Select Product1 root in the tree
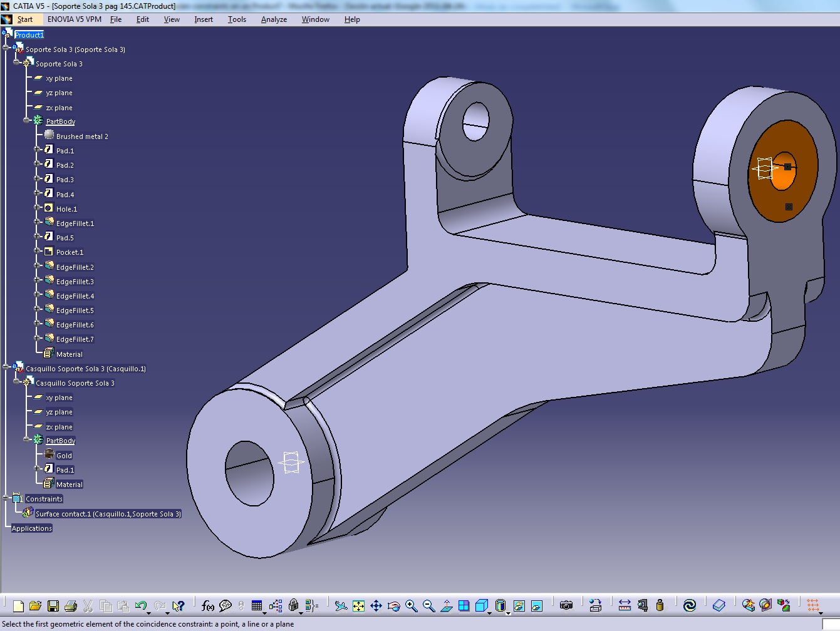840x631 pixels. tap(29, 35)
